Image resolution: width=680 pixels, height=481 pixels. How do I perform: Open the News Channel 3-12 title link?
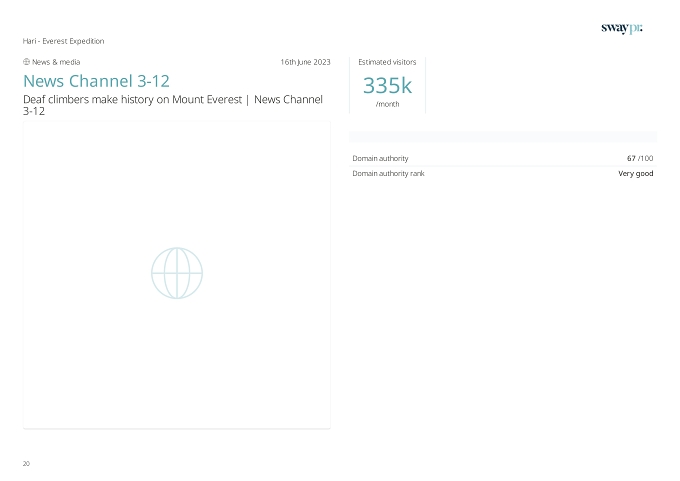click(96, 81)
